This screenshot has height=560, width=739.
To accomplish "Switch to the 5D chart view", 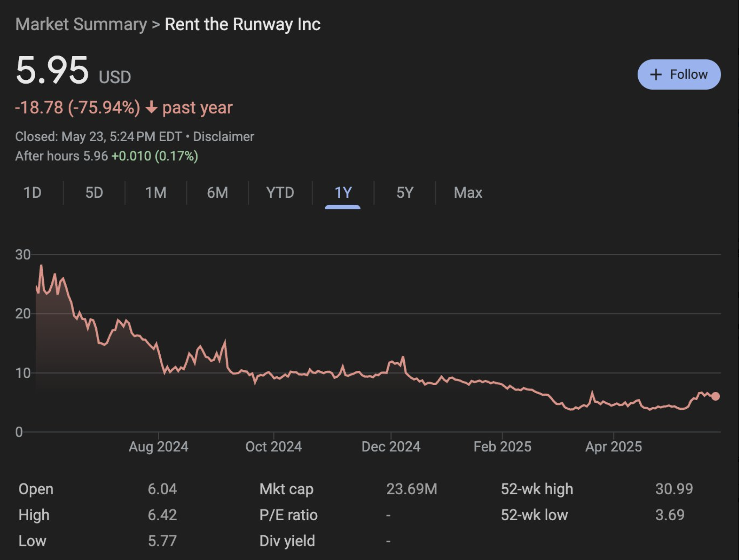I will (94, 192).
